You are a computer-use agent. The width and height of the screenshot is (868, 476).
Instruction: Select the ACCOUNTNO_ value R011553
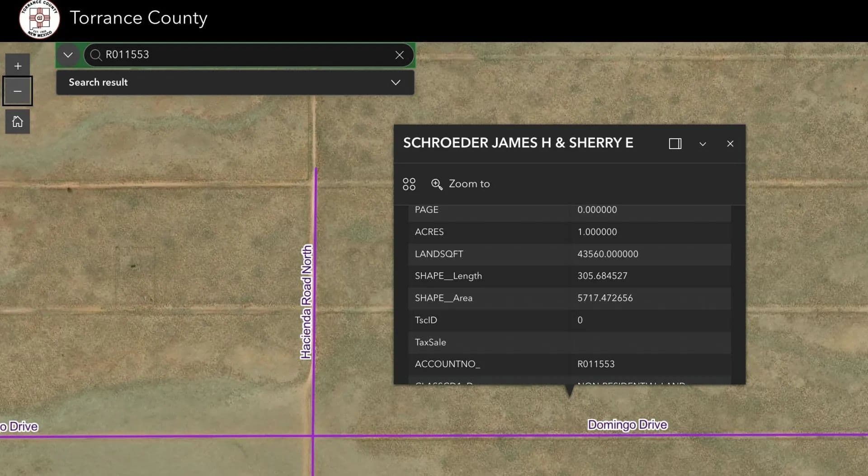(x=595, y=364)
